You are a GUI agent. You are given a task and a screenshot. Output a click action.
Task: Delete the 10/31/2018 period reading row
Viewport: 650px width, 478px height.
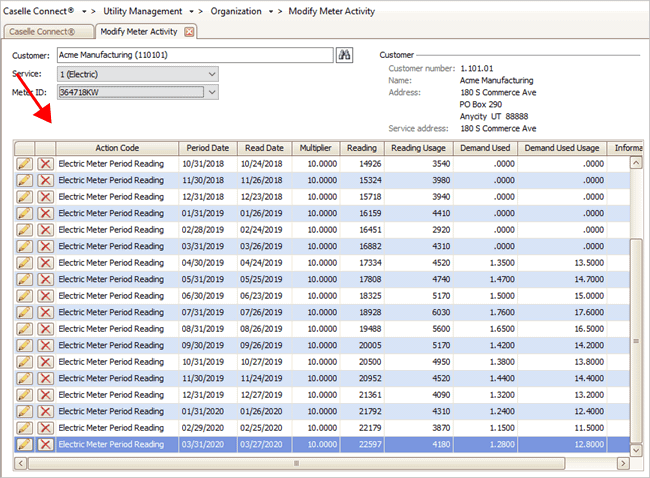tap(45, 163)
